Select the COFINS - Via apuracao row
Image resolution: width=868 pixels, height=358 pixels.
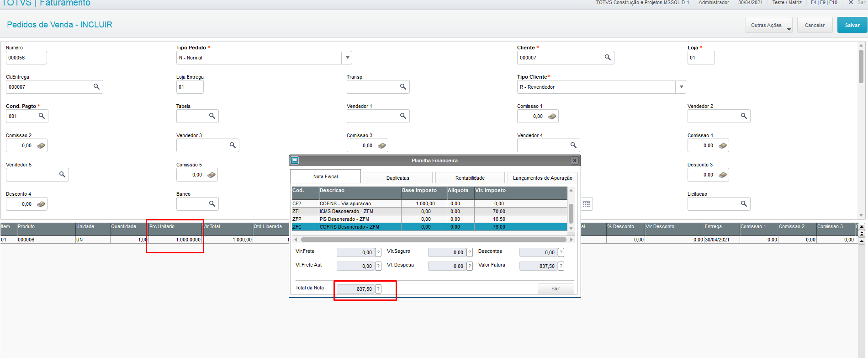pyautogui.click(x=429, y=203)
